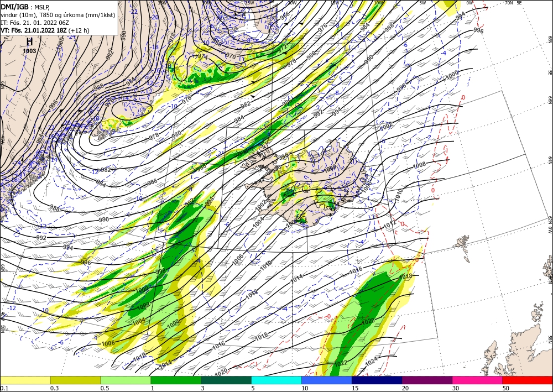Click the 'VT: Fös. 21.01.2022 18Z (+12 h)' line

click(45, 30)
